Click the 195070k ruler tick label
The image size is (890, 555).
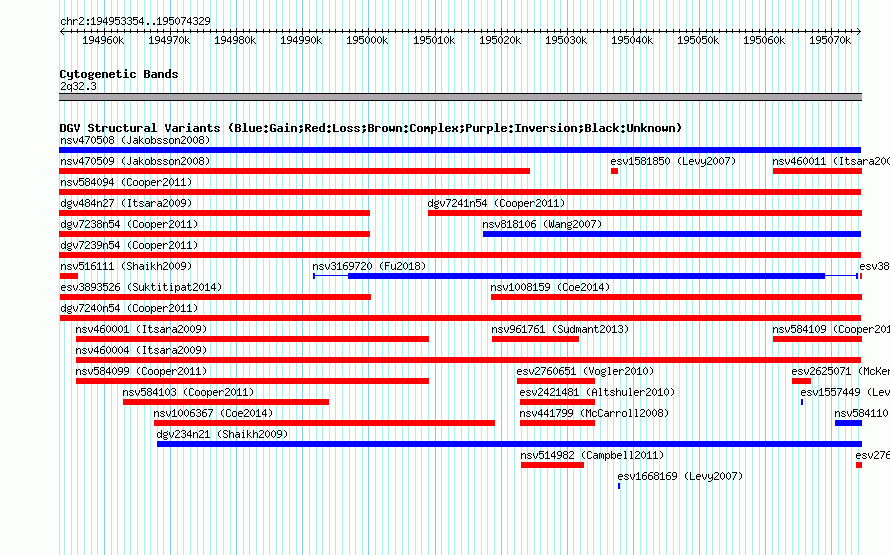(x=830, y=40)
